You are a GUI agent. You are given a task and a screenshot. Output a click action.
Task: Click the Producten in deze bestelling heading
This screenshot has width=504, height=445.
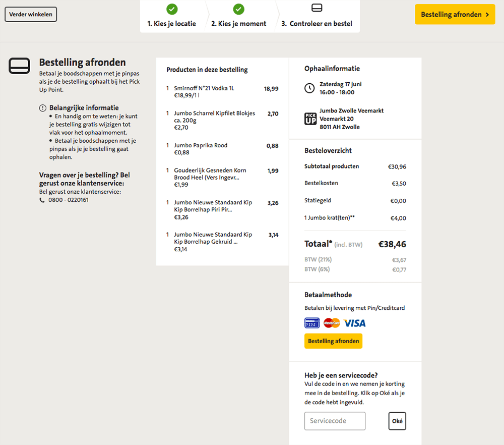(x=207, y=70)
